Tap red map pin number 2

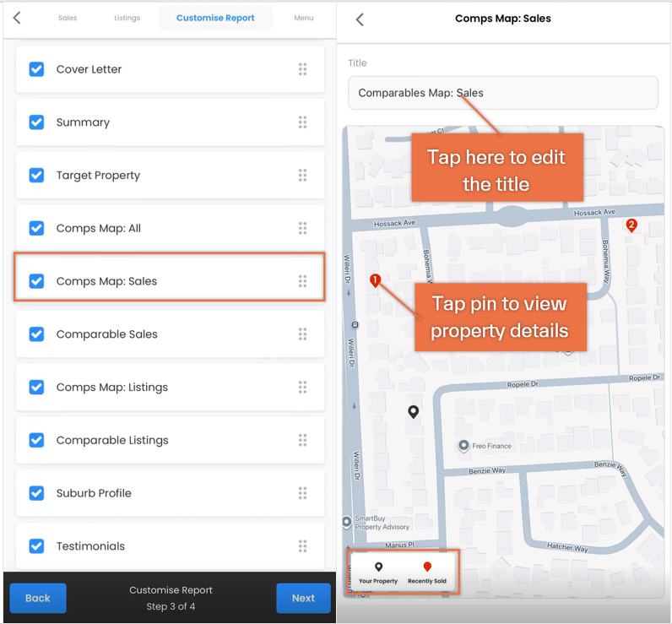631,225
